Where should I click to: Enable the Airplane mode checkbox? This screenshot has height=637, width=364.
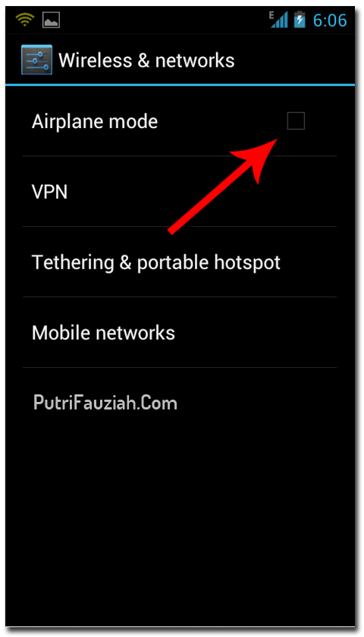(x=296, y=121)
